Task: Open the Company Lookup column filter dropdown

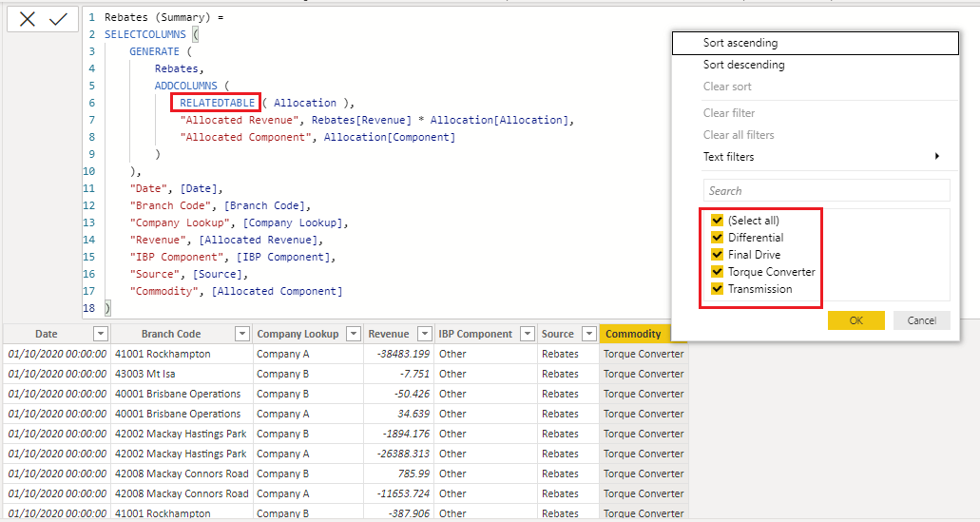Action: click(x=354, y=334)
